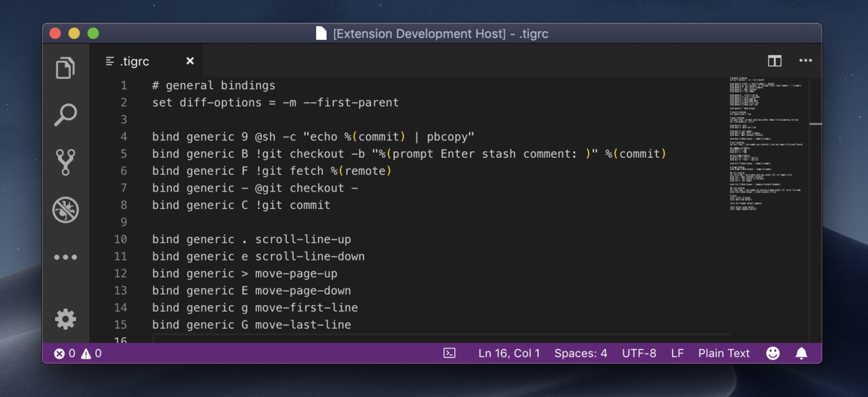
Task: Open the Manage gear settings icon
Action: [x=66, y=319]
